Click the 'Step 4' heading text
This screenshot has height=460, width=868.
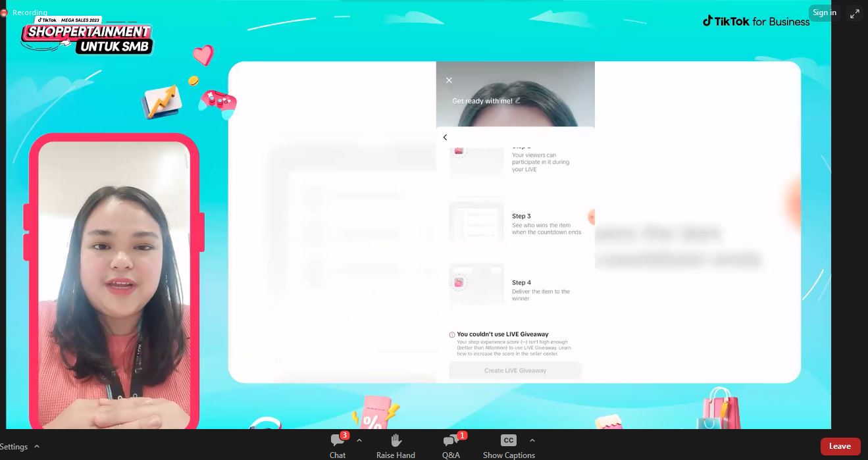[x=521, y=282]
